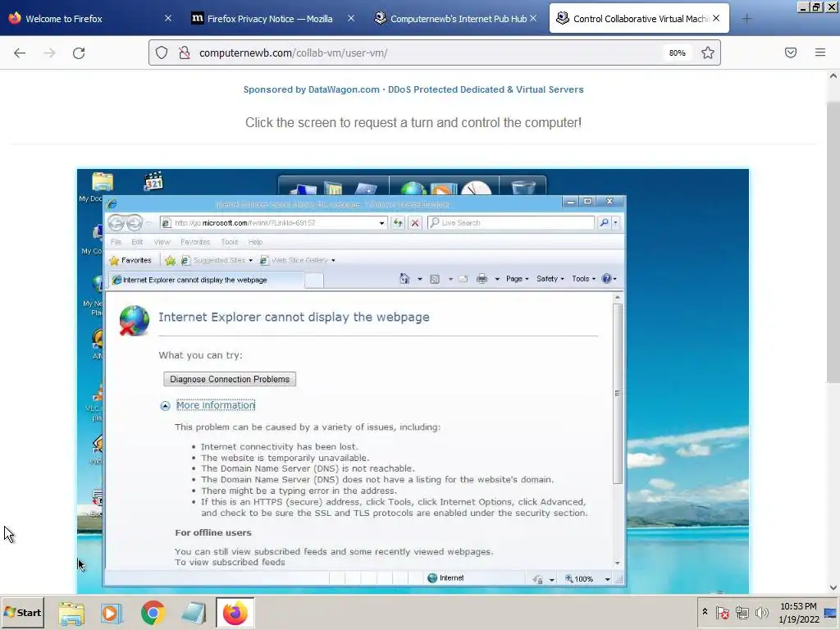Click IE Home icon
This screenshot has width=840, height=630.
click(x=404, y=279)
